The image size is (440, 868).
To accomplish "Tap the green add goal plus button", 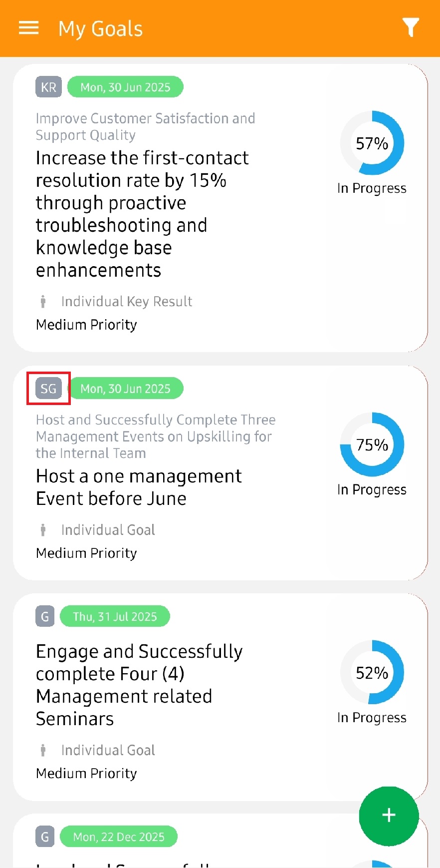I will point(389,816).
